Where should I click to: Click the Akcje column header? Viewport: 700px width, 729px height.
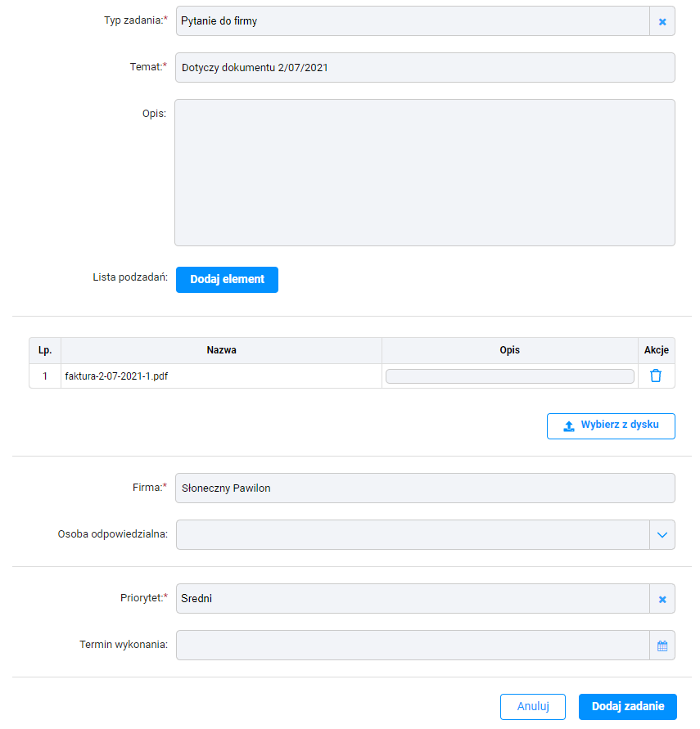coord(657,350)
